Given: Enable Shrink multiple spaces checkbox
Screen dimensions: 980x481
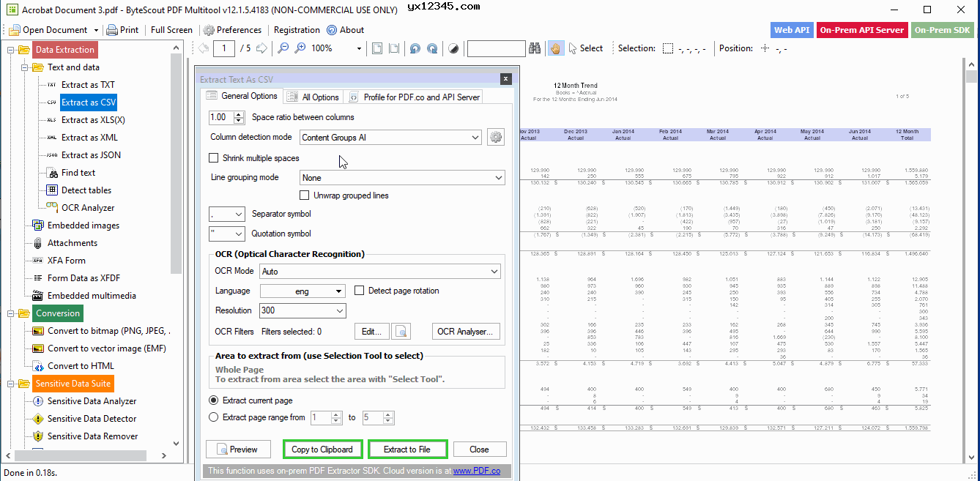Looking at the screenshot, I should coord(214,158).
